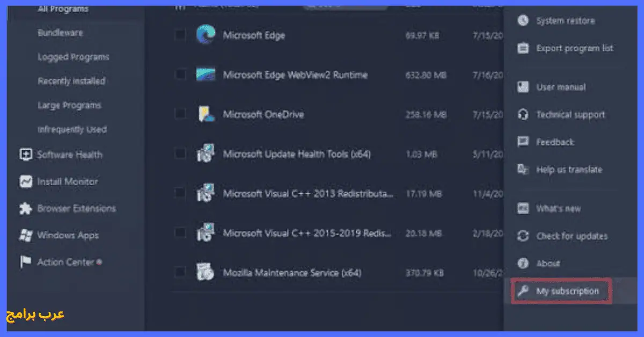644x337 pixels.
Task: Tick the Update Health Tools checkbox
Action: (180, 154)
